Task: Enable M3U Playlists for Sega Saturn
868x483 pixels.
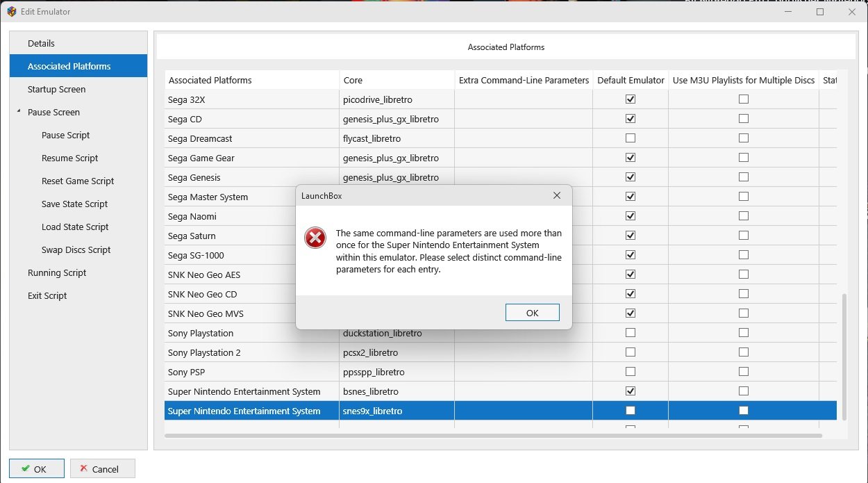Action: point(744,236)
